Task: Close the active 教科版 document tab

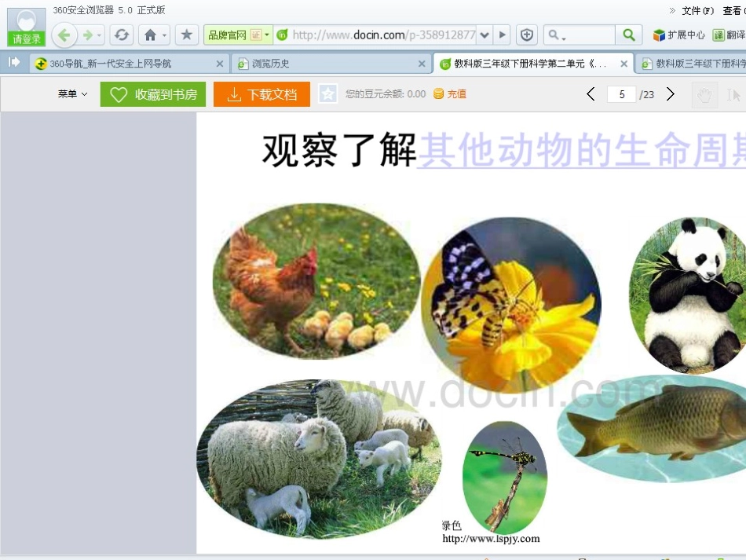Action: click(x=623, y=64)
